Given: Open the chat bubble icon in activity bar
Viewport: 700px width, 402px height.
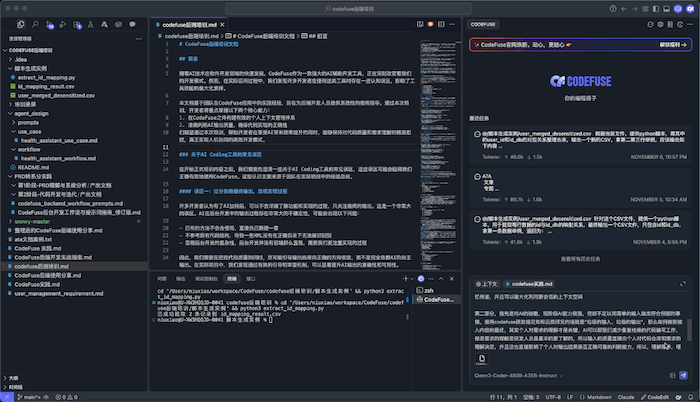Looking at the screenshot, I should click(132, 25).
